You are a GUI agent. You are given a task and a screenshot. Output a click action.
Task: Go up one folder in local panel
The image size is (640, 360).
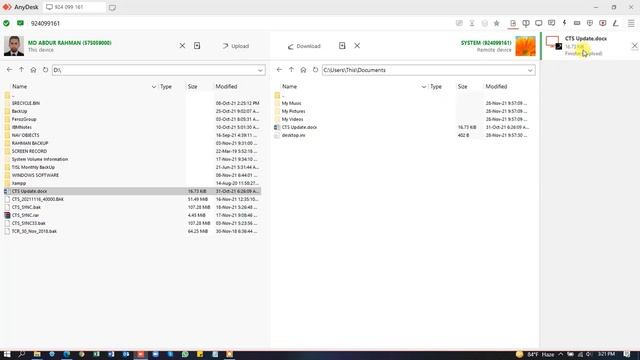(21, 70)
